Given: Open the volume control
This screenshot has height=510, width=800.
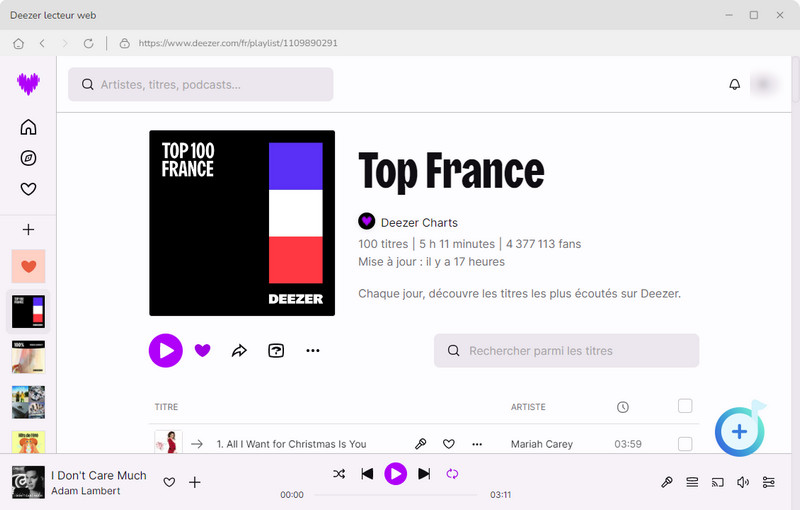Looking at the screenshot, I should coord(743,482).
